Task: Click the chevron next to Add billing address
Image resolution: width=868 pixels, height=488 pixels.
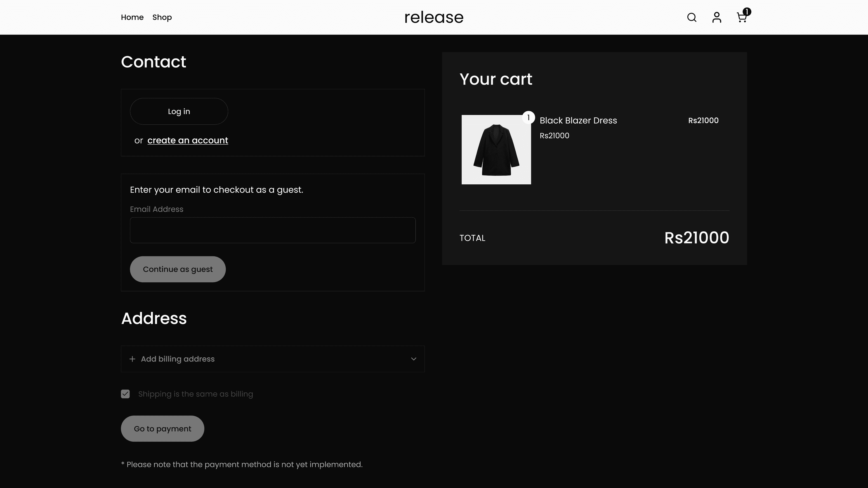Action: pos(414,359)
